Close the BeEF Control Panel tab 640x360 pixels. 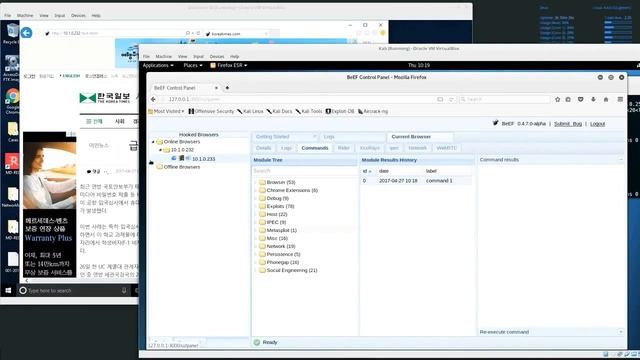click(216, 88)
